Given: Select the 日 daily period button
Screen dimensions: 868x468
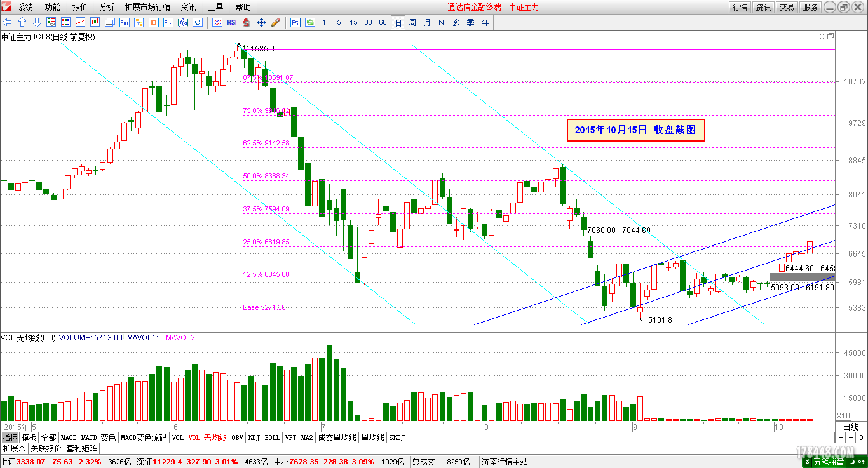Looking at the screenshot, I should pyautogui.click(x=398, y=22).
